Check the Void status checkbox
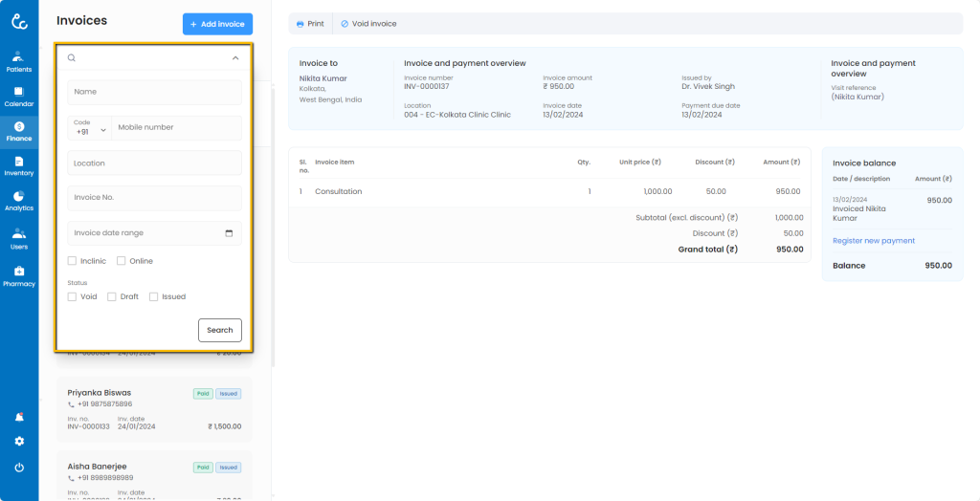This screenshot has width=980, height=501. [x=73, y=296]
